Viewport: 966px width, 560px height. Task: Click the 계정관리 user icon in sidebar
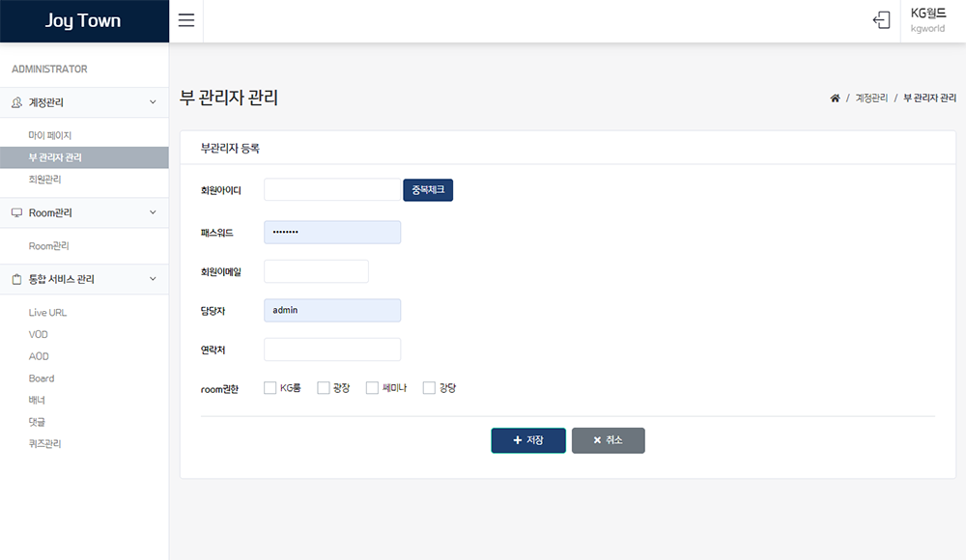point(16,102)
